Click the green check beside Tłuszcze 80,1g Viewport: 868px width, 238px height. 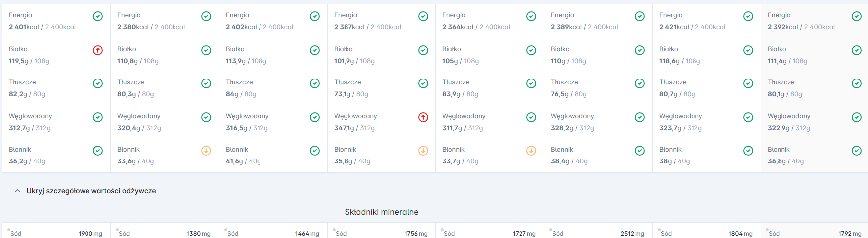click(x=857, y=83)
